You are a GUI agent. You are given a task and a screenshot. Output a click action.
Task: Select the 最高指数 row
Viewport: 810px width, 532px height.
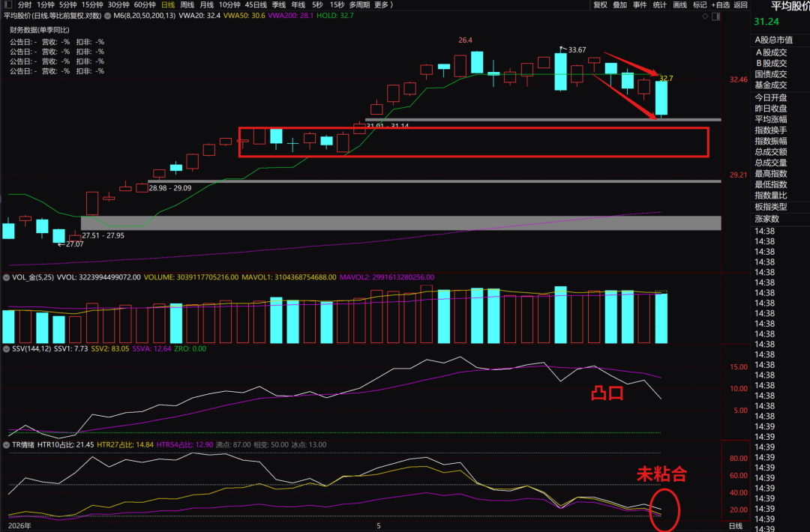point(771,173)
